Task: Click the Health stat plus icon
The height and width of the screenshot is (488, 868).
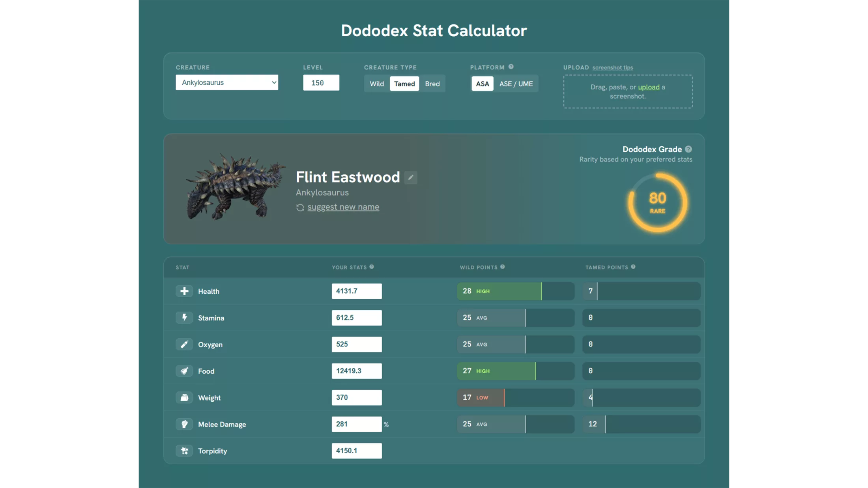Action: (184, 291)
